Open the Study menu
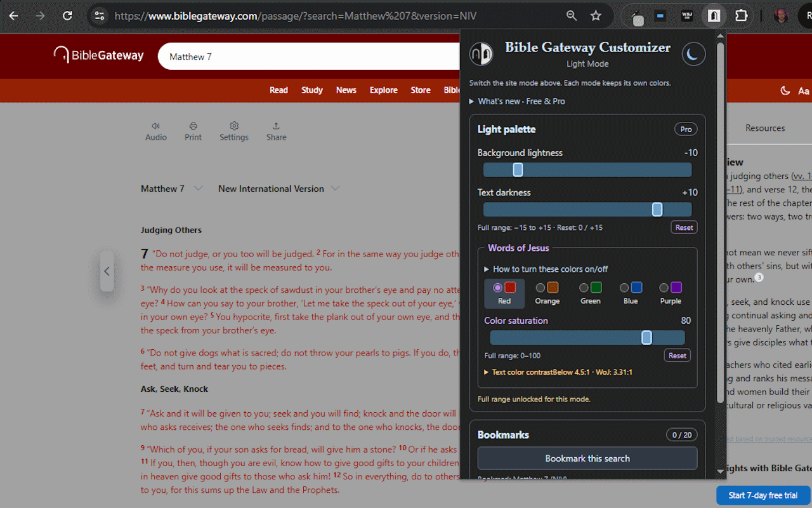The width and height of the screenshot is (812, 508). tap(312, 90)
